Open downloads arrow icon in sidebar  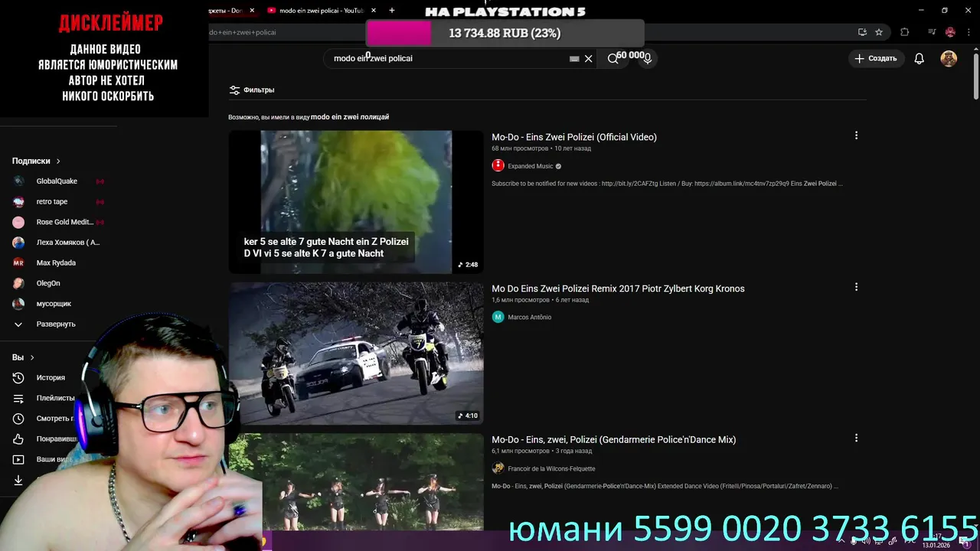coord(19,480)
